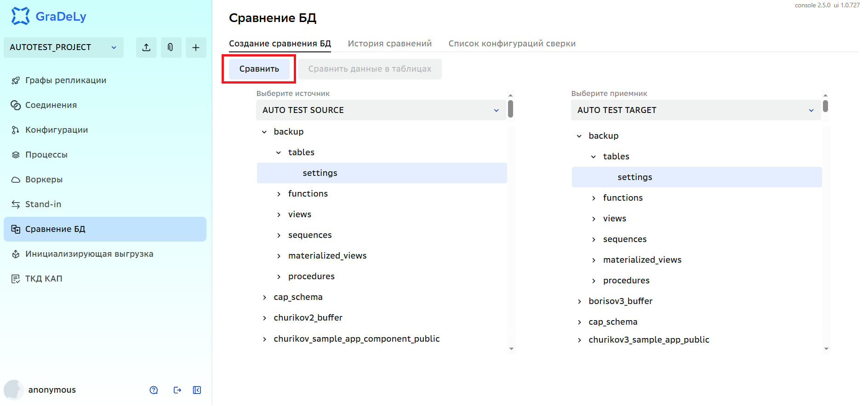Viewport: 868px width, 406px height.
Task: Switch to История сравнений tab
Action: pos(390,44)
